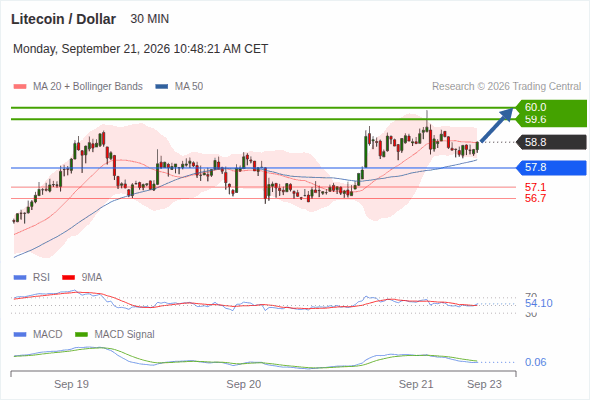Viewport: 590px width, 400px height.
Task: Click the MACD Signal legend label
Action: pos(125,335)
